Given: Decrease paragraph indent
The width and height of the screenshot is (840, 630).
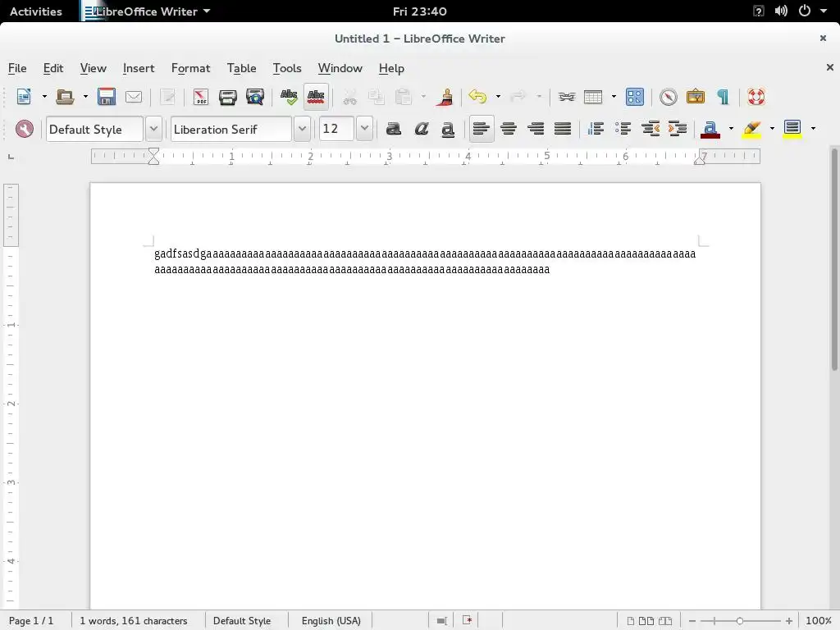Looking at the screenshot, I should point(651,129).
